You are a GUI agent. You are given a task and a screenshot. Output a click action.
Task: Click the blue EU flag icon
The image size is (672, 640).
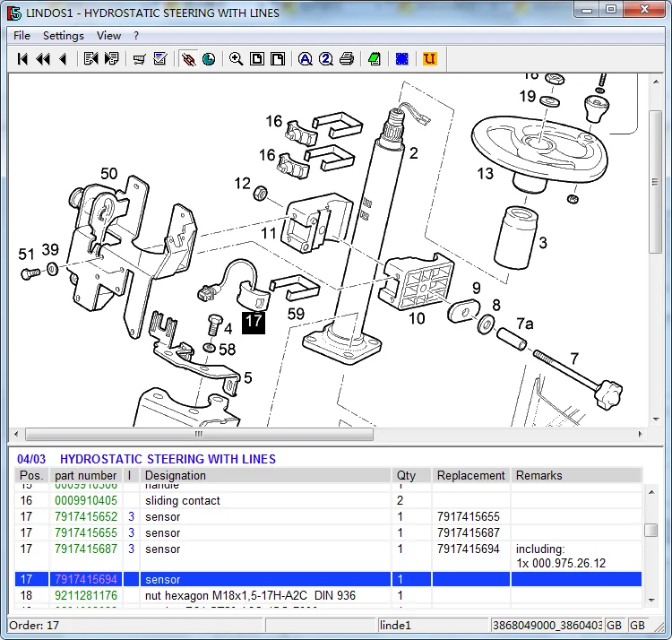pos(402,59)
